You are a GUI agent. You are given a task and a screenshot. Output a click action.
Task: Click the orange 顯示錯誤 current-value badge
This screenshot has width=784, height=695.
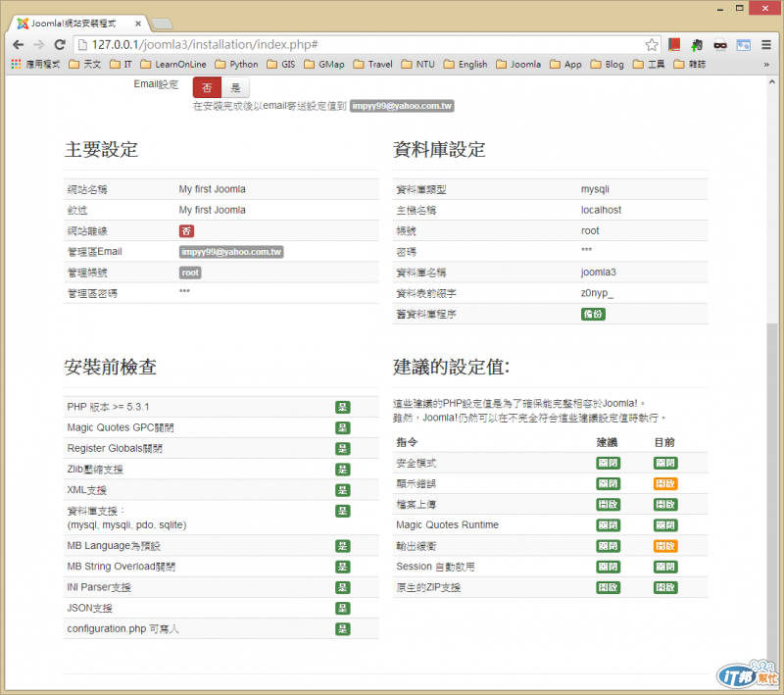[x=665, y=484]
